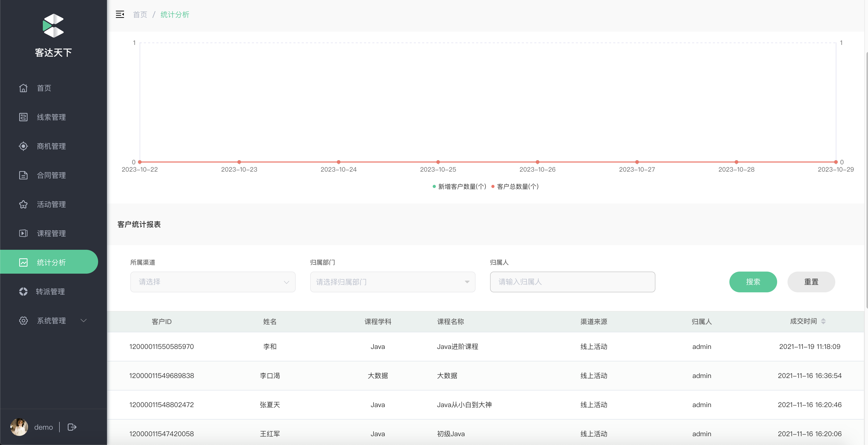Click the 客达天下 logo icon
This screenshot has width=868, height=445.
click(x=53, y=26)
